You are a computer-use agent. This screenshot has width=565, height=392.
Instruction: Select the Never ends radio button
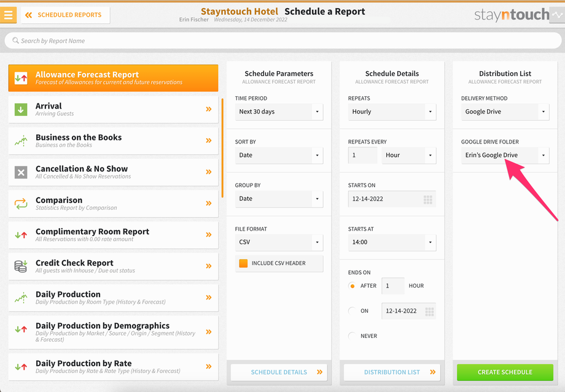(352, 336)
